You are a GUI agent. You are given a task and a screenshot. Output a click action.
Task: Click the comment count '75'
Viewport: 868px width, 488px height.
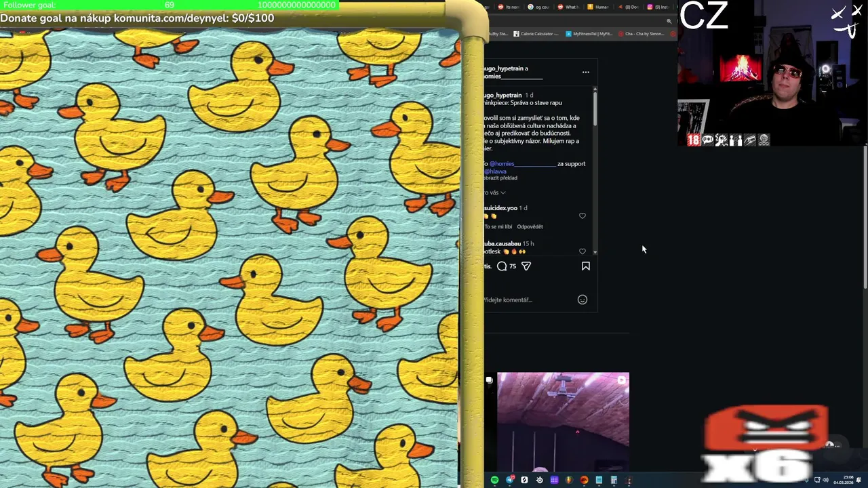tap(513, 266)
